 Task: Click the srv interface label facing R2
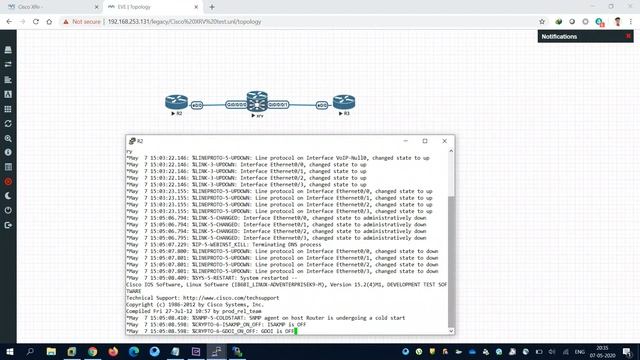[x=236, y=105]
